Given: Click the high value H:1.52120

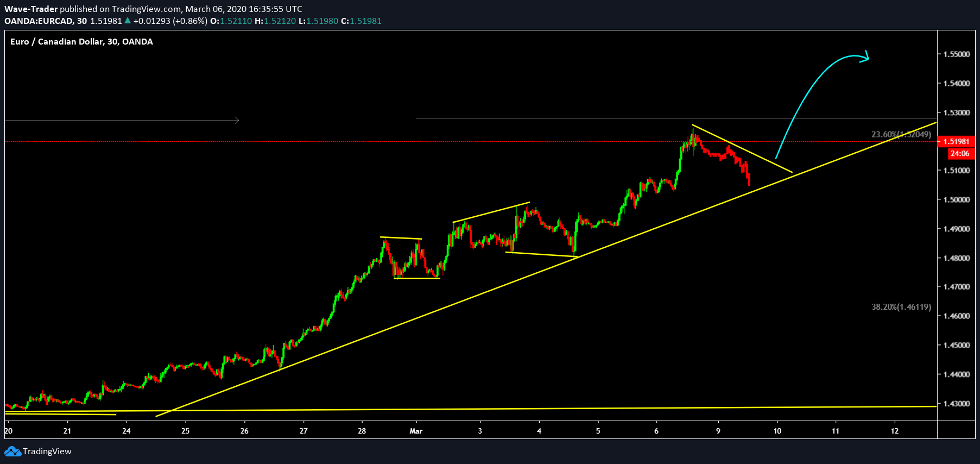Looking at the screenshot, I should [275, 21].
